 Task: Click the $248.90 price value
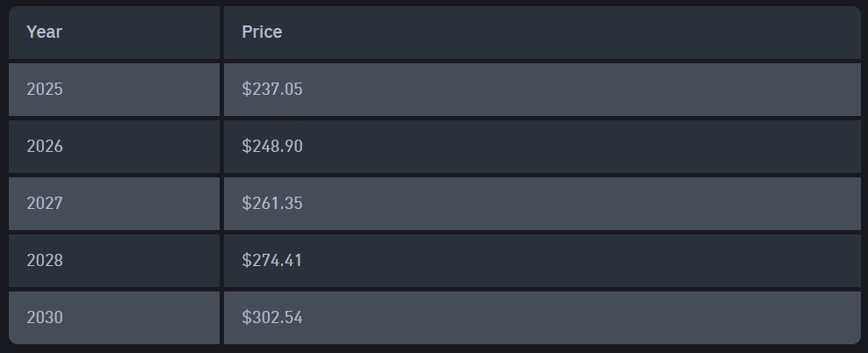coord(272,146)
